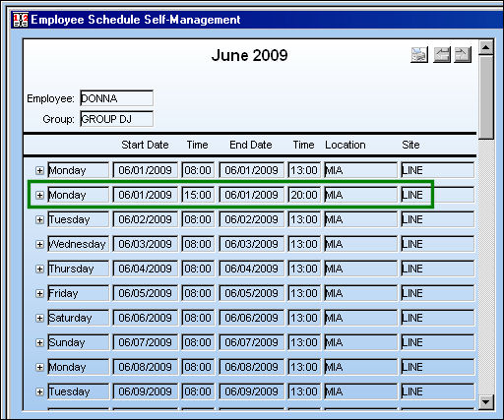Click the Friday day name field

tap(78, 293)
